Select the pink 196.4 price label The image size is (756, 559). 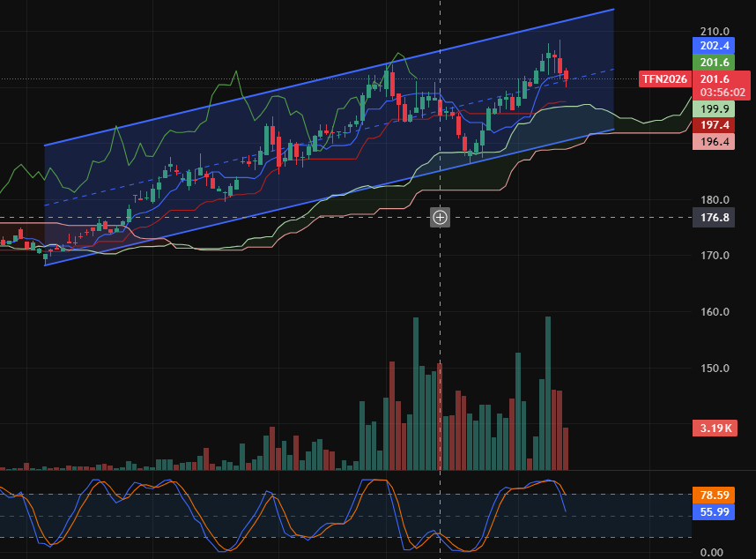[713, 142]
